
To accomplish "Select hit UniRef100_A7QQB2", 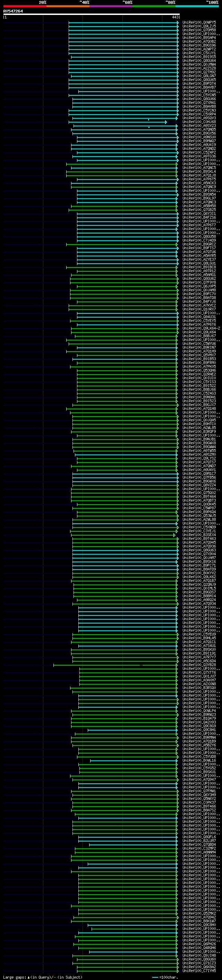I will (199, 41).
